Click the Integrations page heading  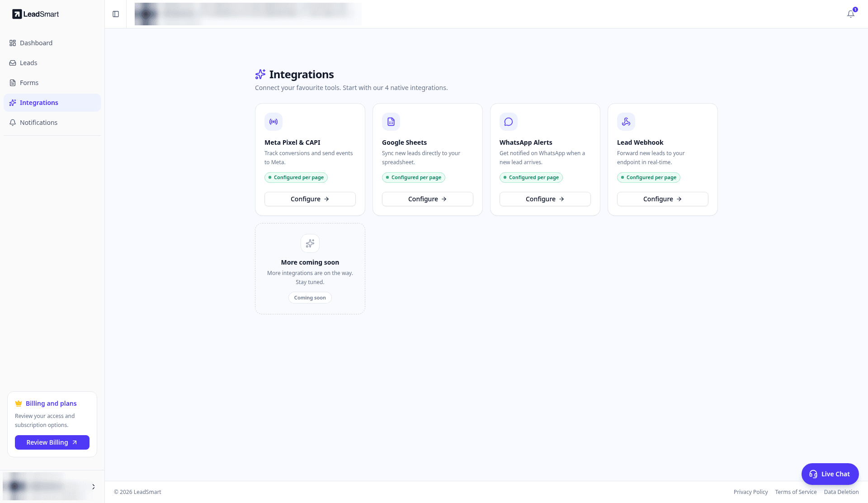coord(302,74)
